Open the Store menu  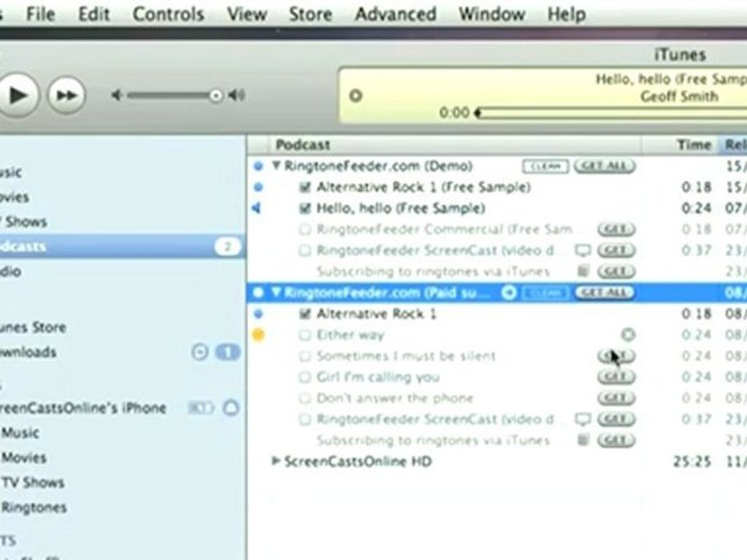tap(310, 14)
